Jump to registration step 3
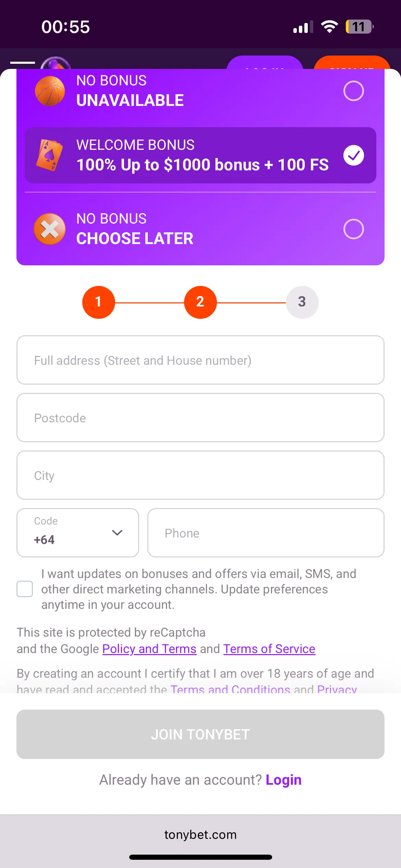 [302, 302]
